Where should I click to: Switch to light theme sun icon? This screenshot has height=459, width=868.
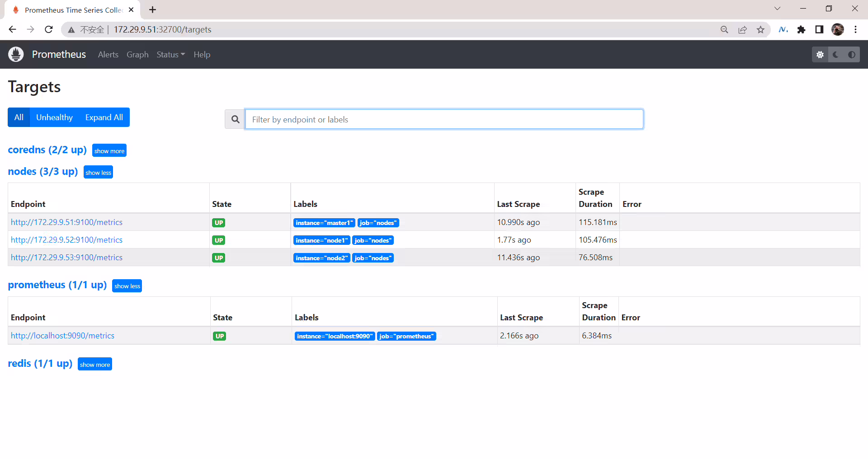pyautogui.click(x=820, y=55)
